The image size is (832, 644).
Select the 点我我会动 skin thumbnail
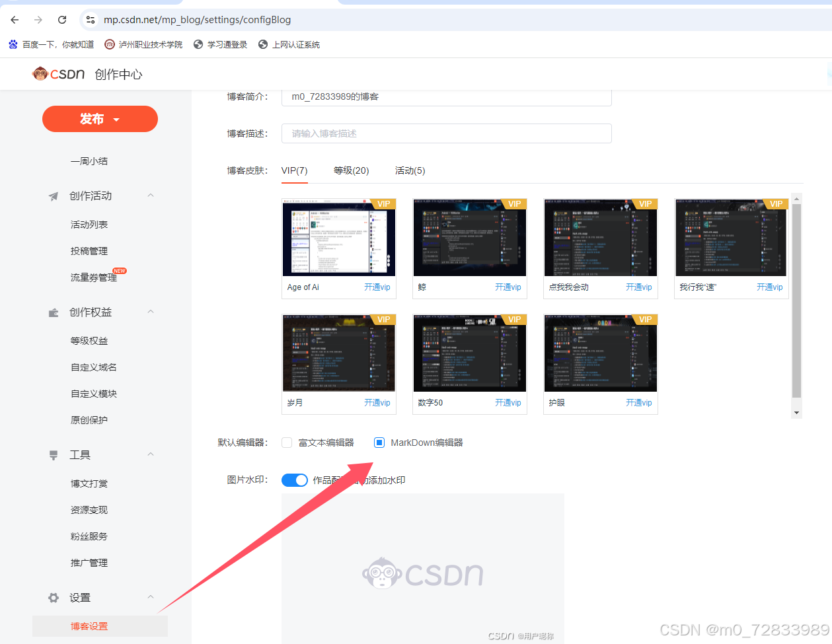(x=601, y=238)
